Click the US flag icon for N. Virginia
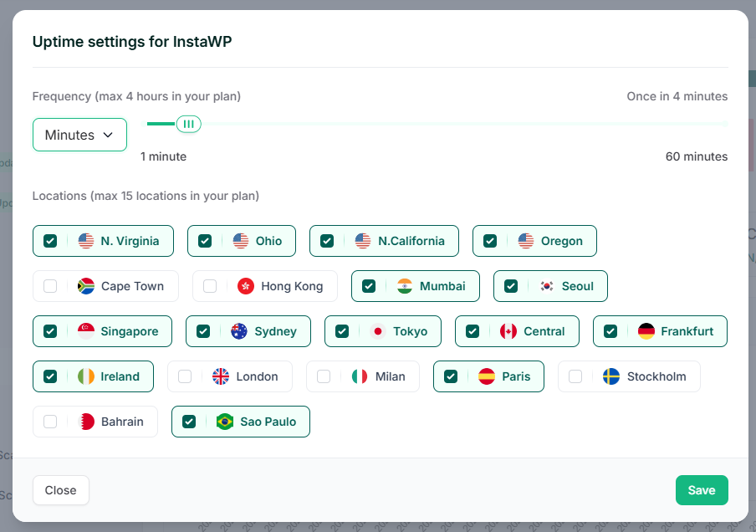Screen dimensions: 756x532 click(x=86, y=241)
